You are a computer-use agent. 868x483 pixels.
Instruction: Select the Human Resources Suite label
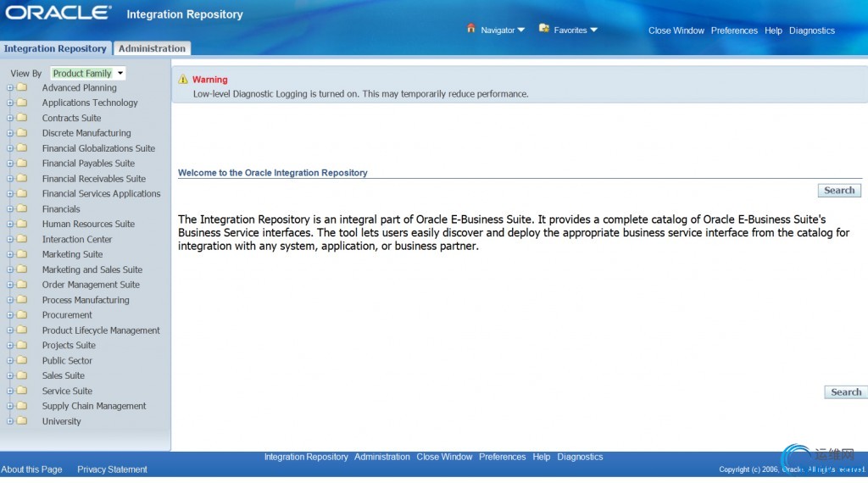[88, 224]
